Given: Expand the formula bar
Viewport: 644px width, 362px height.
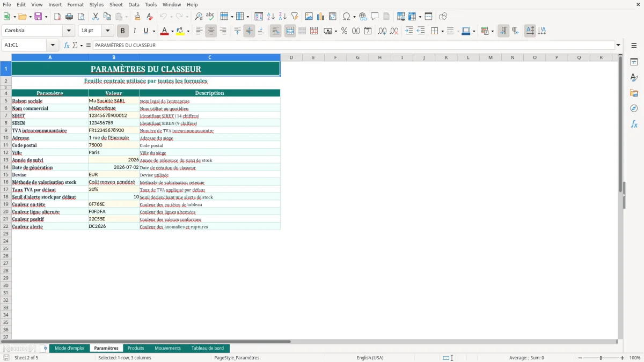Looking at the screenshot, I should 618,45.
